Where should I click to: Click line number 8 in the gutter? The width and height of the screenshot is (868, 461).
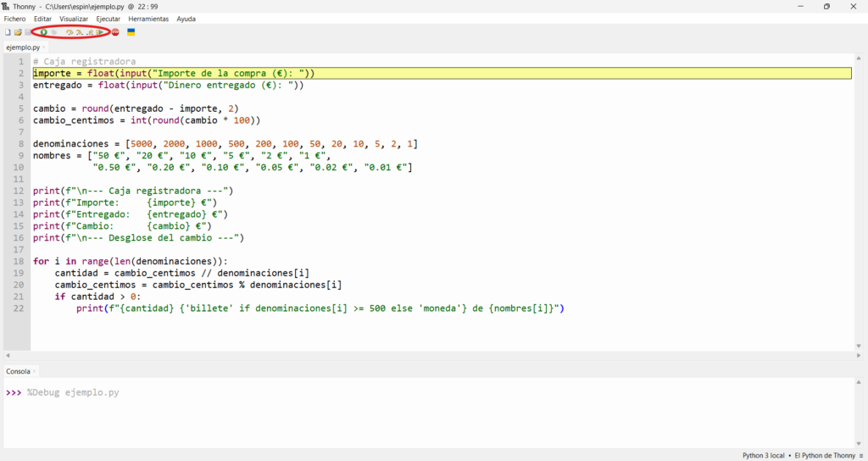click(21, 144)
